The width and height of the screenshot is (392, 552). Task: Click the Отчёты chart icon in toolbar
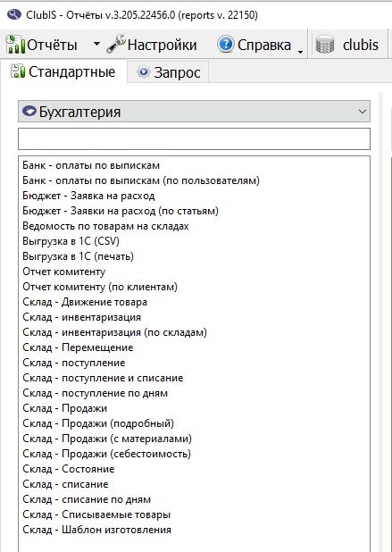tap(15, 45)
